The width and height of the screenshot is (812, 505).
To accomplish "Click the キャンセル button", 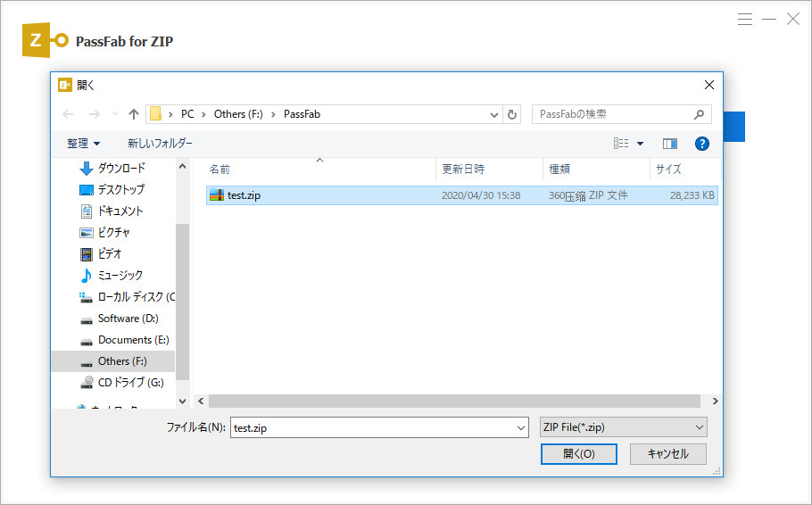I will click(x=668, y=454).
